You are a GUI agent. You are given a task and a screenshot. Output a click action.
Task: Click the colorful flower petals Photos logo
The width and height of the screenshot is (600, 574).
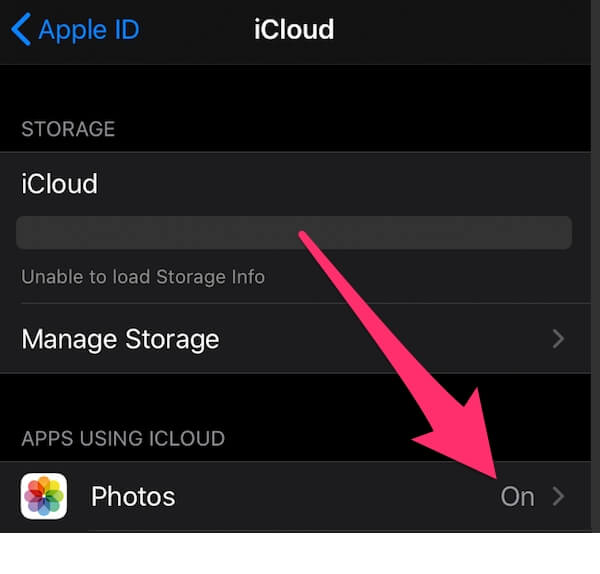point(44,496)
